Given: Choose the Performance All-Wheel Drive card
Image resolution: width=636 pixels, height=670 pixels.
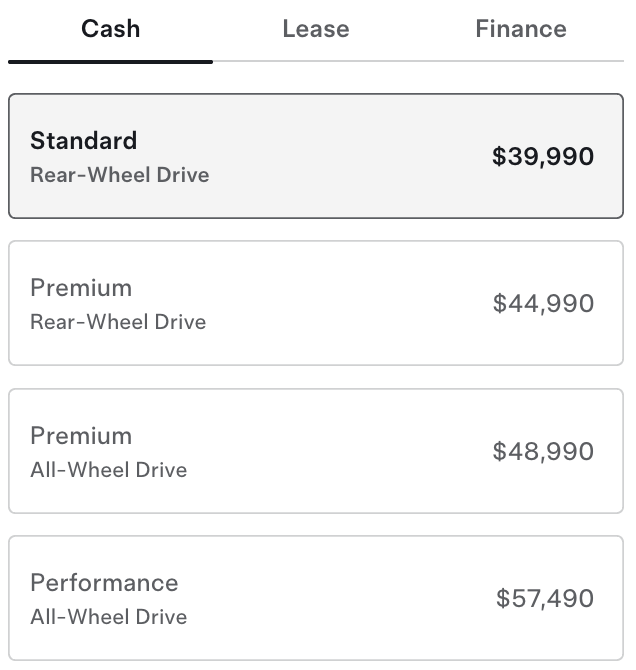Looking at the screenshot, I should pyautogui.click(x=316, y=598).
